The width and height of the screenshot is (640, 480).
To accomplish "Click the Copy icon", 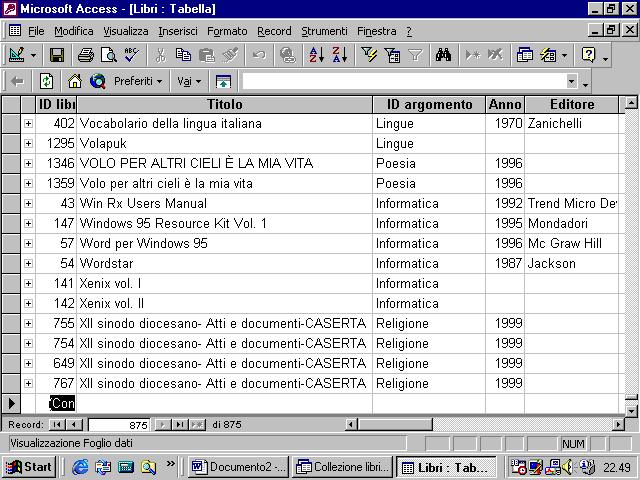I will [183, 55].
